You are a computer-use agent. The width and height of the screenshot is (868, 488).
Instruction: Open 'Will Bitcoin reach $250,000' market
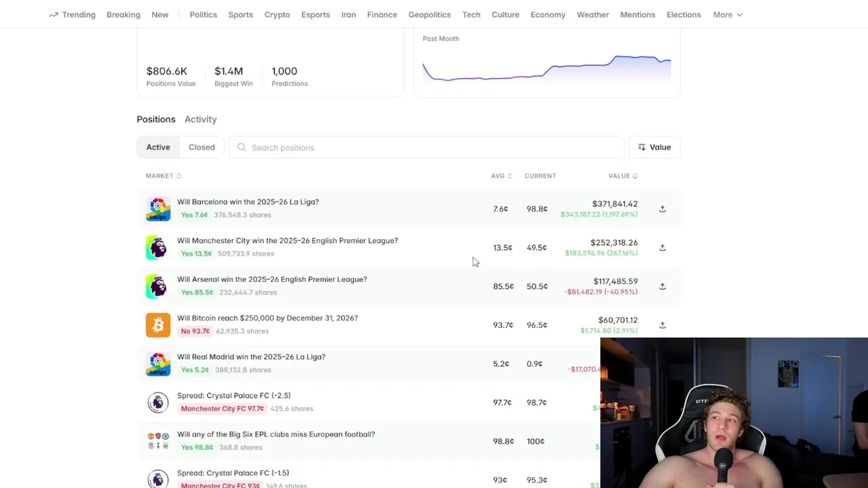coord(267,318)
